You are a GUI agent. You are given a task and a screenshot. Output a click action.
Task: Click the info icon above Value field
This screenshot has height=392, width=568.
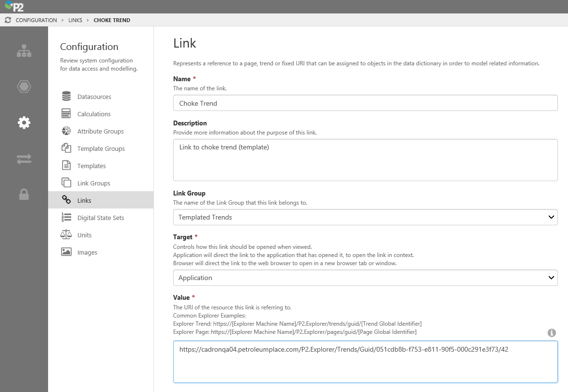click(x=552, y=332)
